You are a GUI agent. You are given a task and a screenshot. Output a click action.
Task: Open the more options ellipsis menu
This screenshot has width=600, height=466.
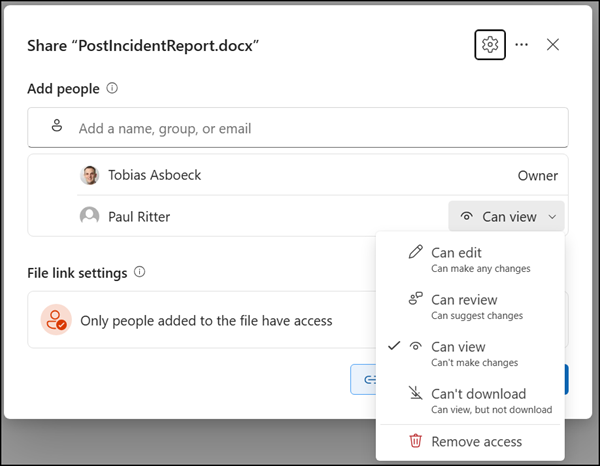[522, 45]
